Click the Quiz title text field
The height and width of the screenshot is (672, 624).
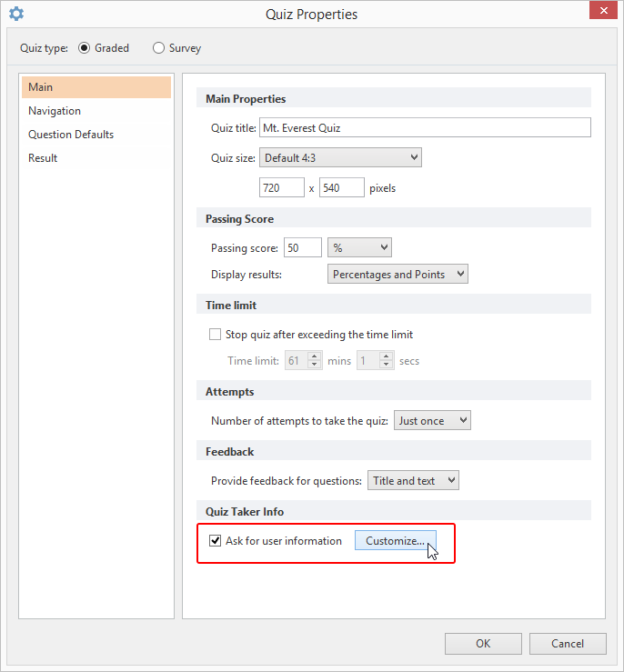(425, 128)
